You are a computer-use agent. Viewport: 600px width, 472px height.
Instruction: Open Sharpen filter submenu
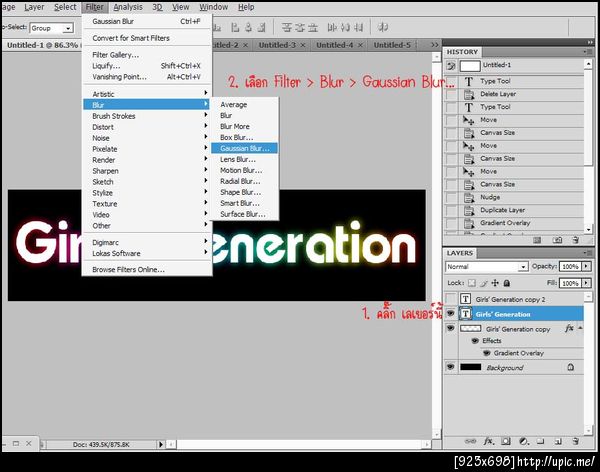147,171
